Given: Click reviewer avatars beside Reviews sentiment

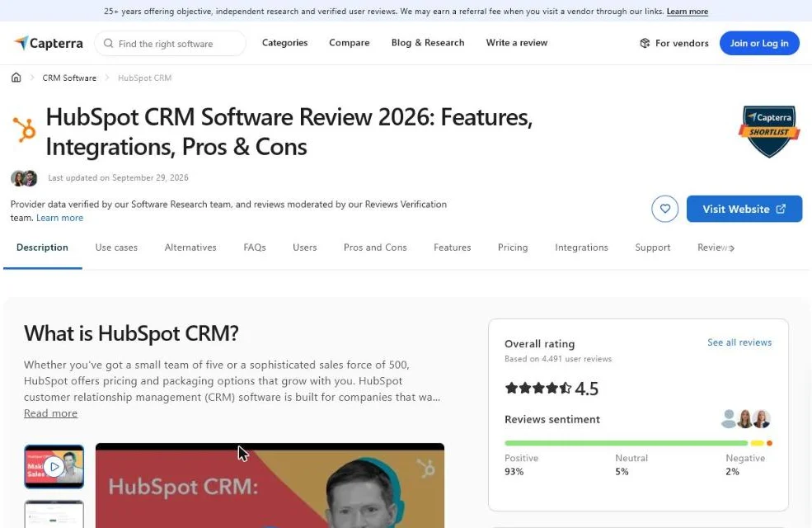Looking at the screenshot, I should tap(746, 418).
